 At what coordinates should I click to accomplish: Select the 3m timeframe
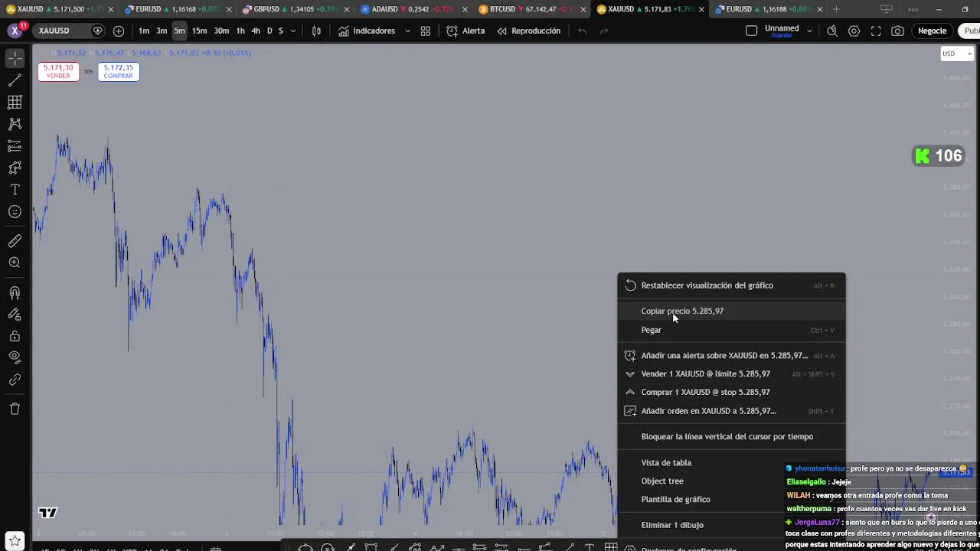(162, 31)
